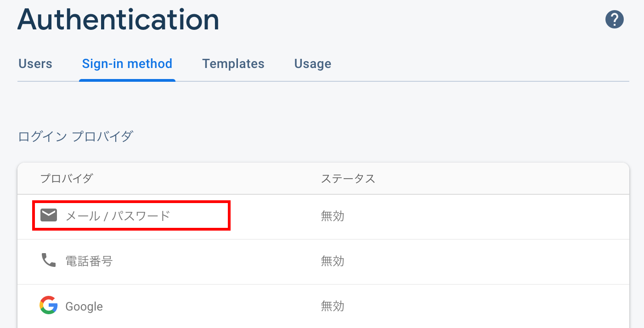Click the ログイン プロバイダ section heading

tap(76, 136)
